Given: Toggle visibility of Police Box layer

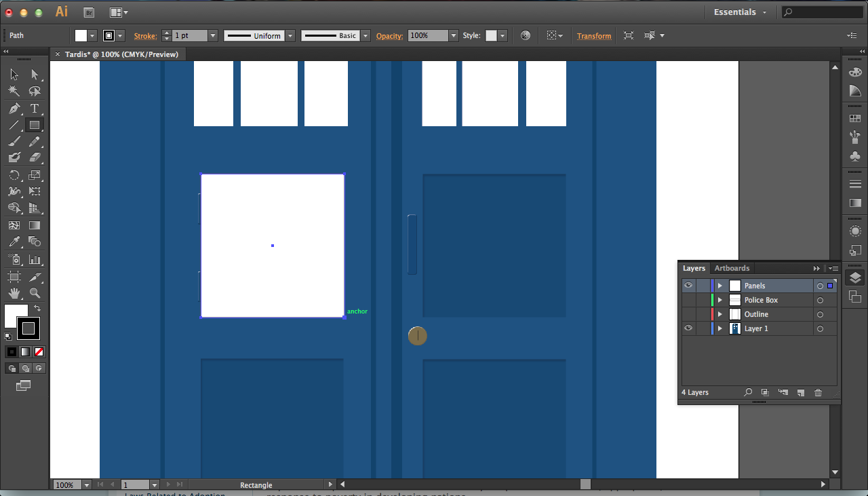Looking at the screenshot, I should (688, 300).
